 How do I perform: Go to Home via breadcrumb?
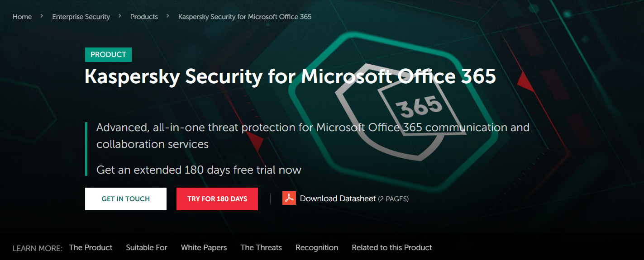tap(22, 17)
